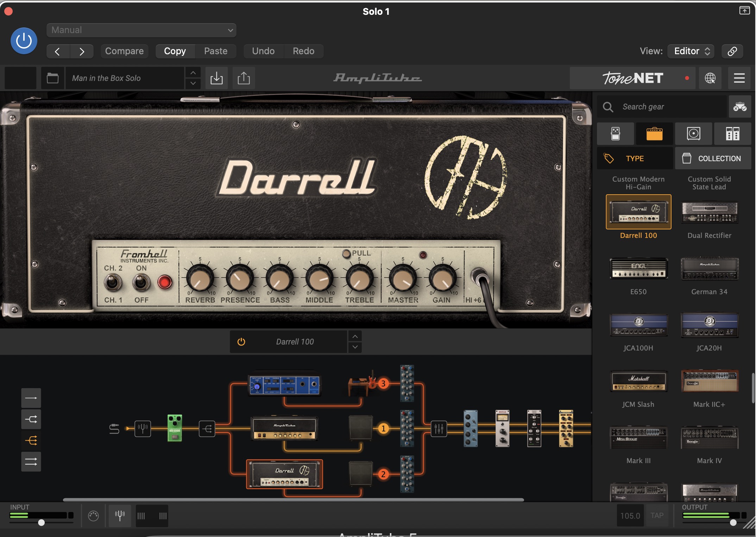Select the cabinet labeled 1
This screenshot has height=537, width=756.
(361, 428)
